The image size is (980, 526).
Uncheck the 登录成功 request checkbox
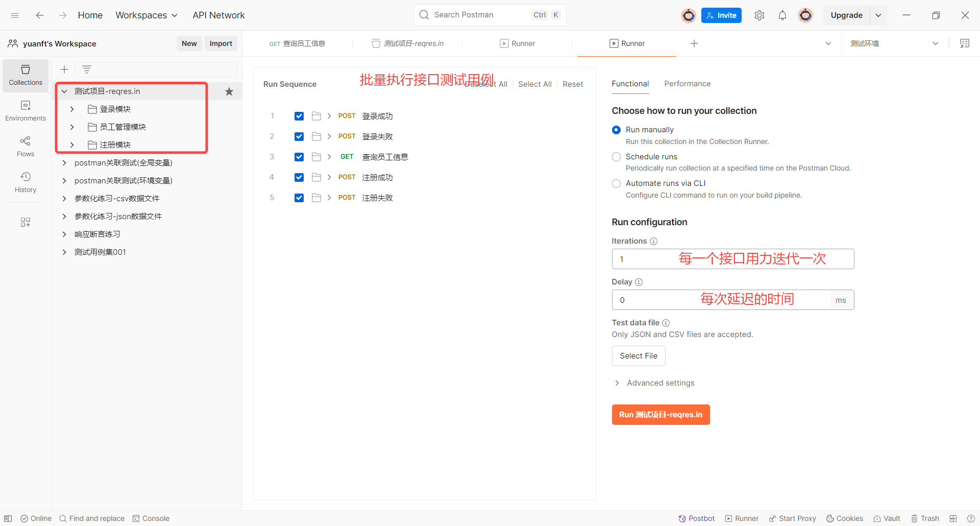[x=299, y=116]
